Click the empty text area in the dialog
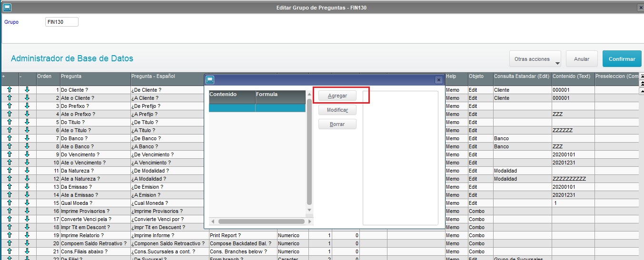644x260 pixels. tap(400, 158)
